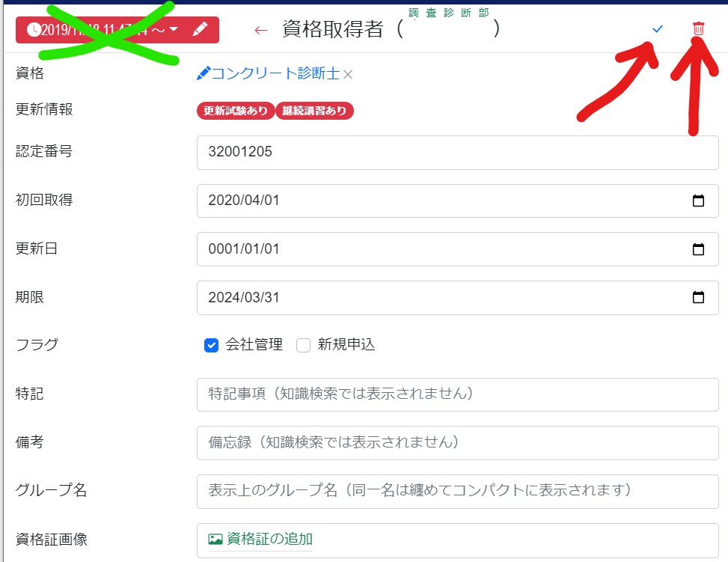Click the 認定番号 input field
This screenshot has width=728, height=562.
[458, 153]
